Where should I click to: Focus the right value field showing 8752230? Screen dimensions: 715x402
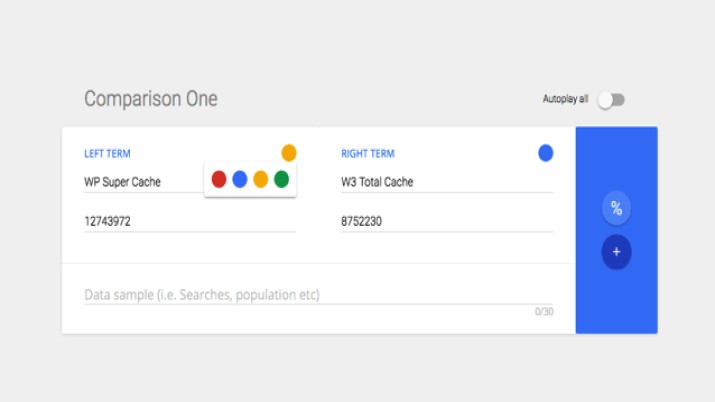tap(445, 222)
